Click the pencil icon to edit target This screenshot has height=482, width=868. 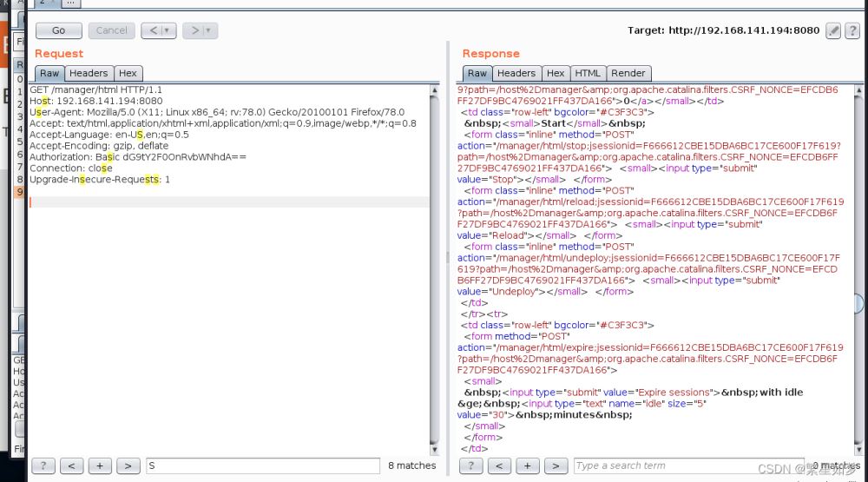click(x=832, y=30)
